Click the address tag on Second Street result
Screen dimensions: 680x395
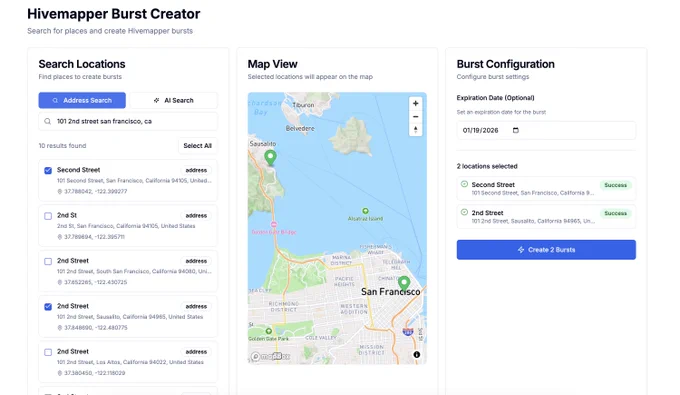coord(196,170)
